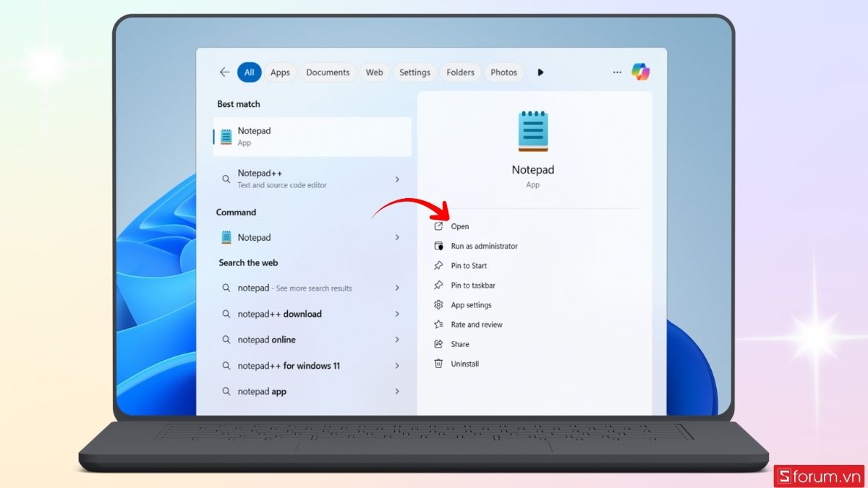Select 'notepad++ for windows 11' suggestion
The image size is (868, 488).
click(x=312, y=366)
